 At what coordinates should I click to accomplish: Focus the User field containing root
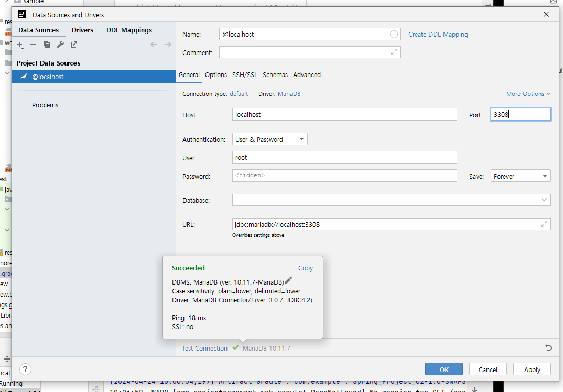pos(344,157)
